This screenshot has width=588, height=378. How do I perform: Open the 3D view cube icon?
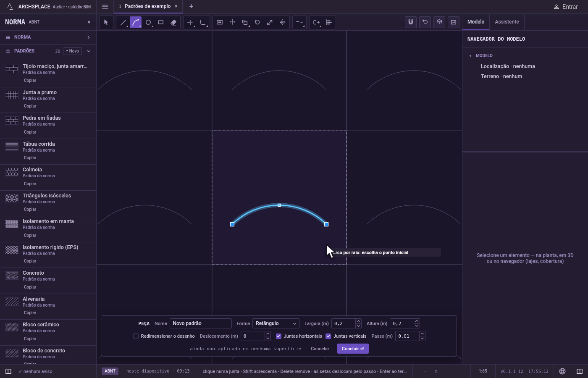tap(439, 22)
